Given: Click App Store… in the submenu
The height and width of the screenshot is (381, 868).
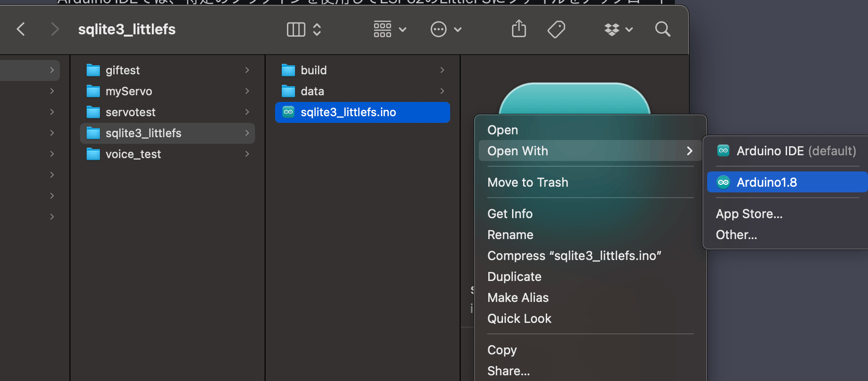Looking at the screenshot, I should 749,214.
